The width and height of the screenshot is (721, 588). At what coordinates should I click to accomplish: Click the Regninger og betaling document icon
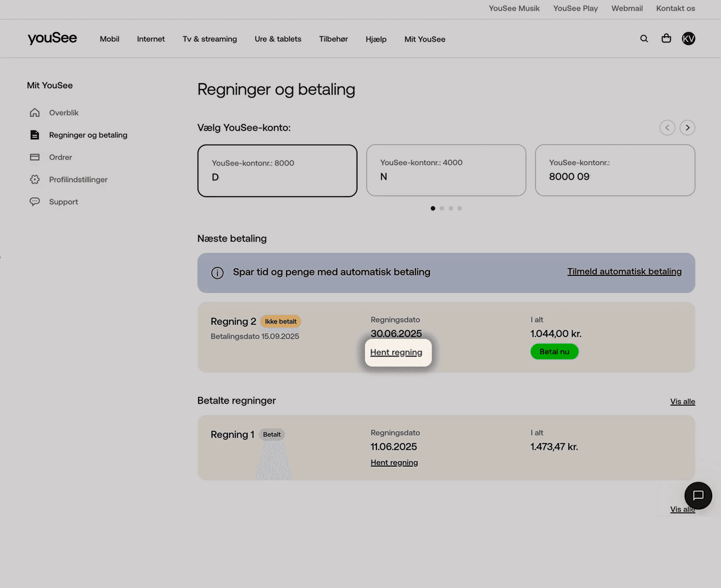click(35, 134)
